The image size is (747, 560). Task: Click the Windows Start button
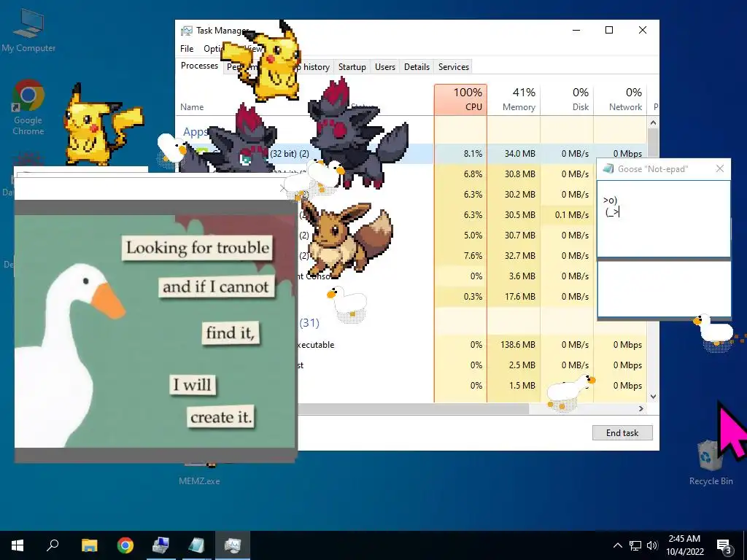point(18,545)
